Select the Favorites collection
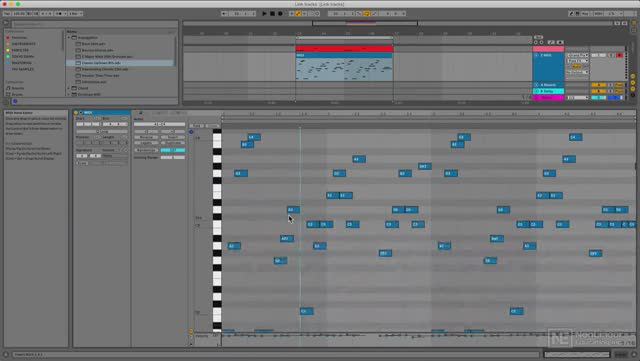Screen dimensions: 640x361 point(19,37)
